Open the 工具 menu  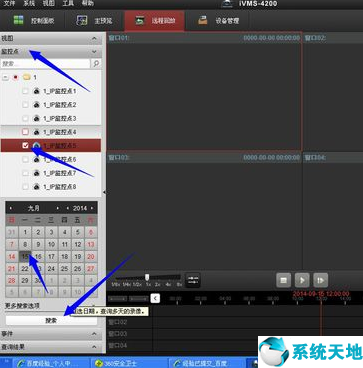(x=68, y=4)
